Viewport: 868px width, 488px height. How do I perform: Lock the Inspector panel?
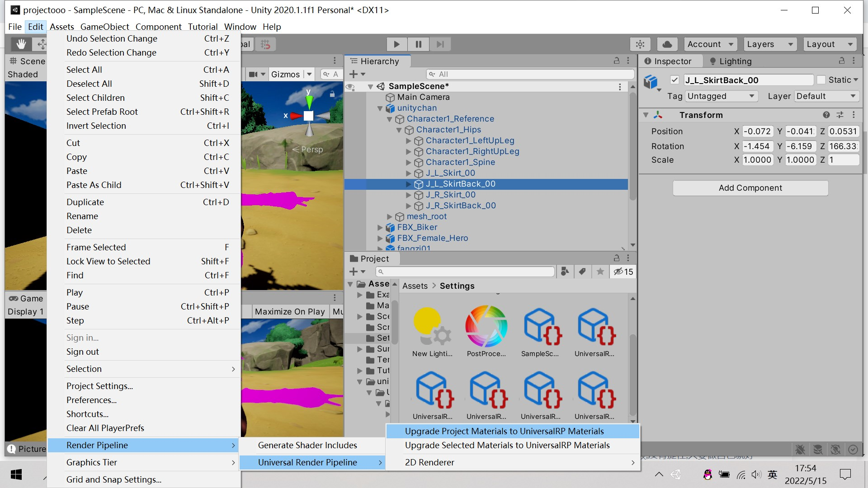point(841,61)
